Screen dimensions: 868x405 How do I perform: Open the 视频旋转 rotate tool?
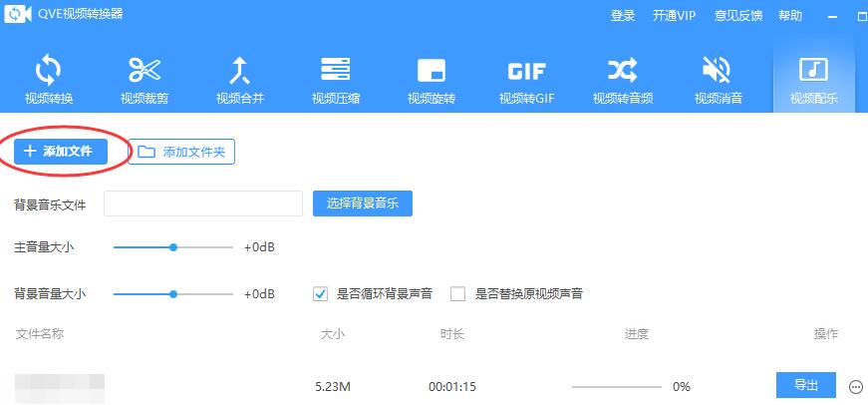click(431, 79)
